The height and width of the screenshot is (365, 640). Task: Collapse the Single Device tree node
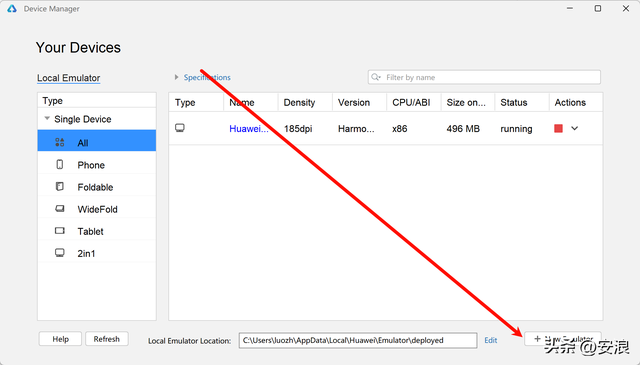47,119
